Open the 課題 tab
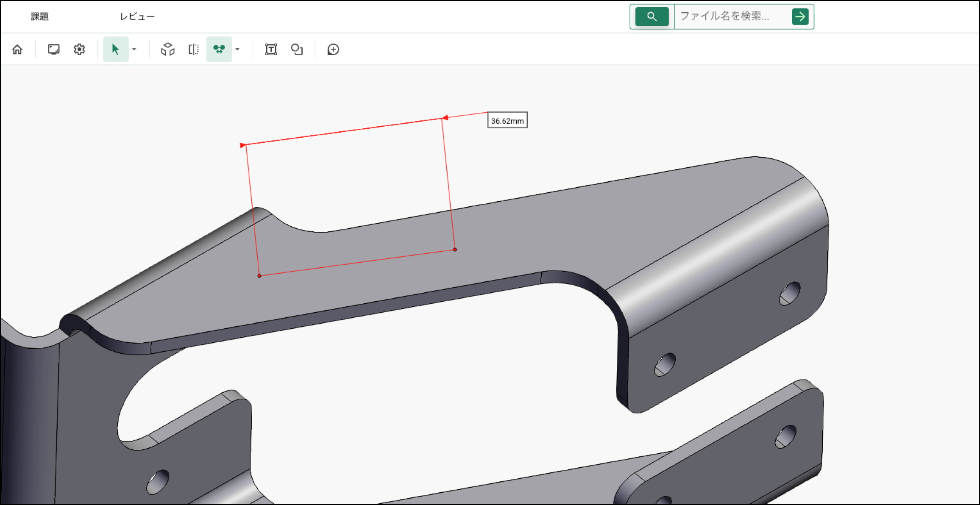The height and width of the screenshot is (505, 980). pyautogui.click(x=40, y=17)
